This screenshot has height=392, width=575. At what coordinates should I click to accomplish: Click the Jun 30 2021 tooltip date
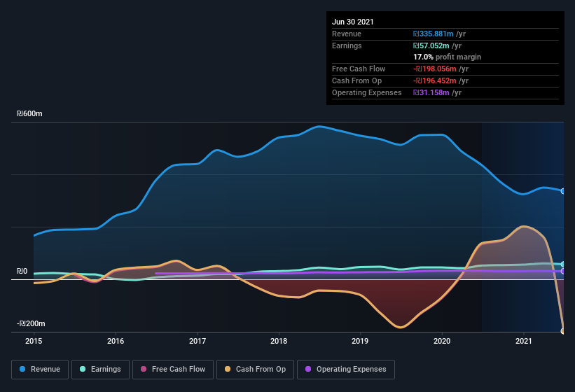tap(353, 22)
